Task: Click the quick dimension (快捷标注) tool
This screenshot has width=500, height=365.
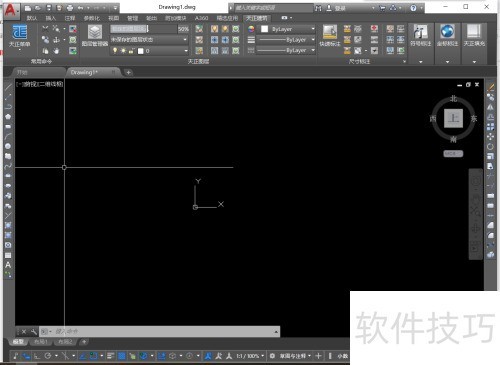Action: point(330,36)
